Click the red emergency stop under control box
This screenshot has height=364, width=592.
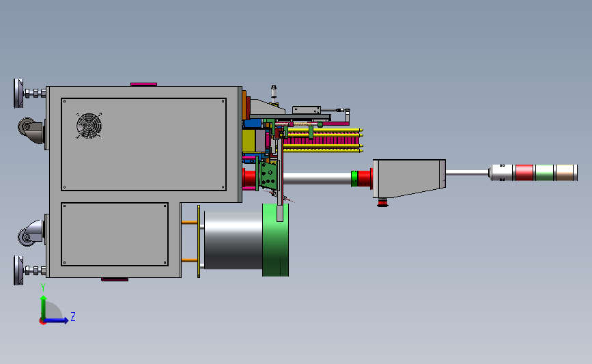[x=382, y=202]
